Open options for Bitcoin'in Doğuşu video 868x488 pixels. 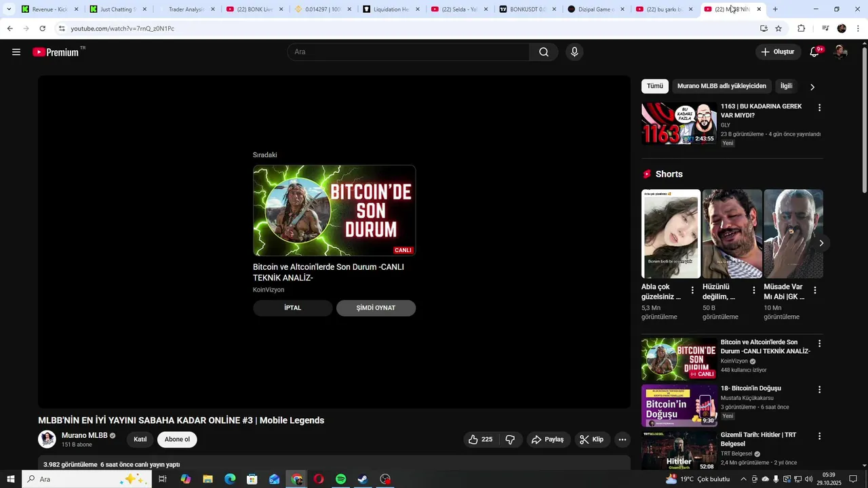click(x=819, y=390)
